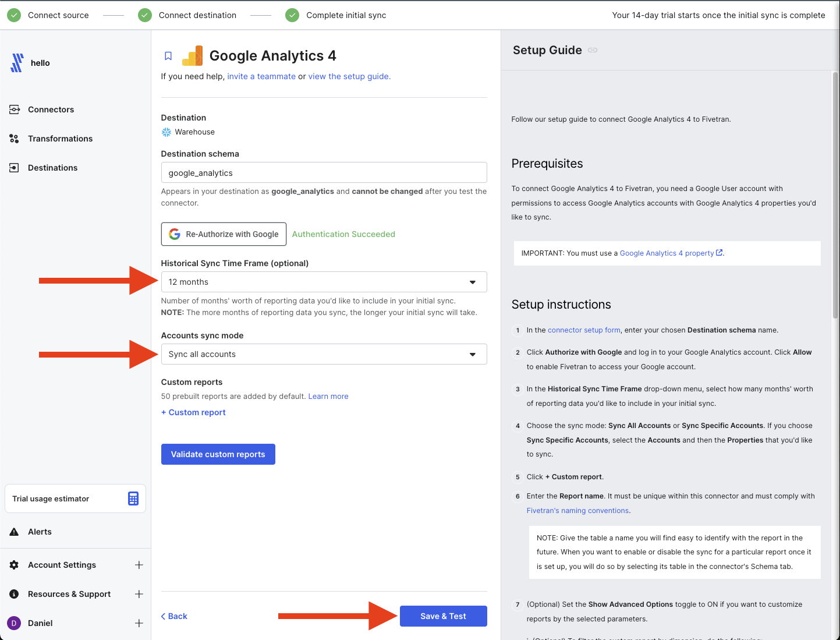
Task: Click the Connectors sidebar icon
Action: tap(15, 109)
